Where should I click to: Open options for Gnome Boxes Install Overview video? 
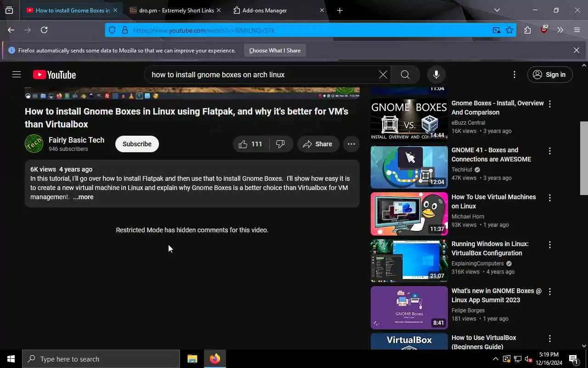[550, 104]
